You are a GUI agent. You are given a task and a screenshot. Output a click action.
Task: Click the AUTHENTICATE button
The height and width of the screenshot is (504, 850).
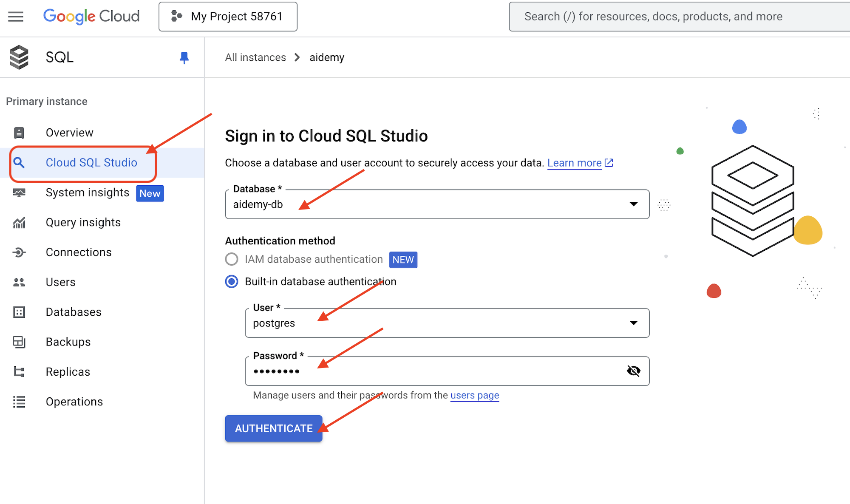pyautogui.click(x=273, y=428)
